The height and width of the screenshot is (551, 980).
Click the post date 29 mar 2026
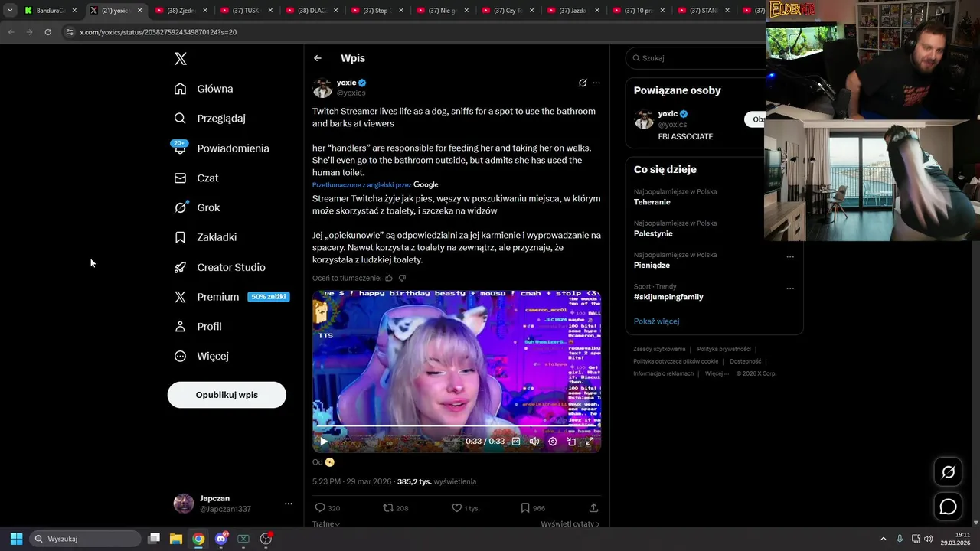(368, 481)
